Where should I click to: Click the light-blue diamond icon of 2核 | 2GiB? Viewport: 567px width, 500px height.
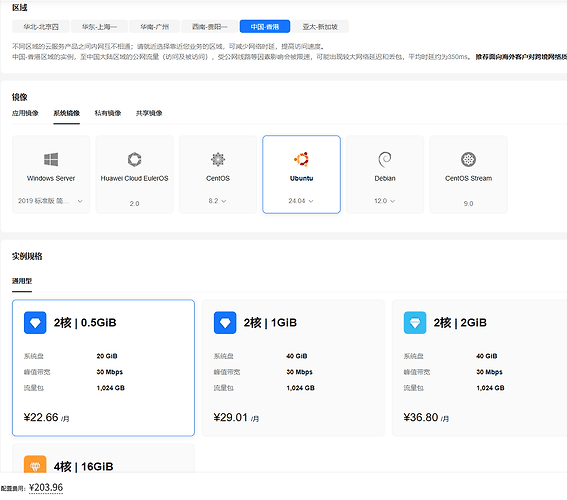(x=415, y=322)
